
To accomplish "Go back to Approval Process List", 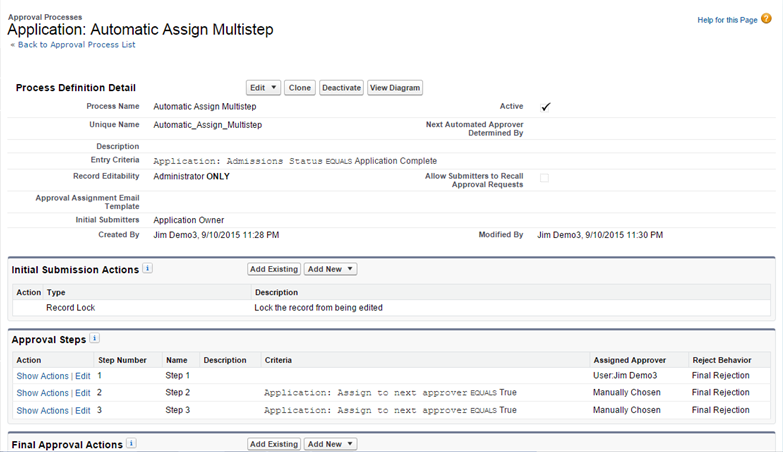I will pyautogui.click(x=75, y=45).
